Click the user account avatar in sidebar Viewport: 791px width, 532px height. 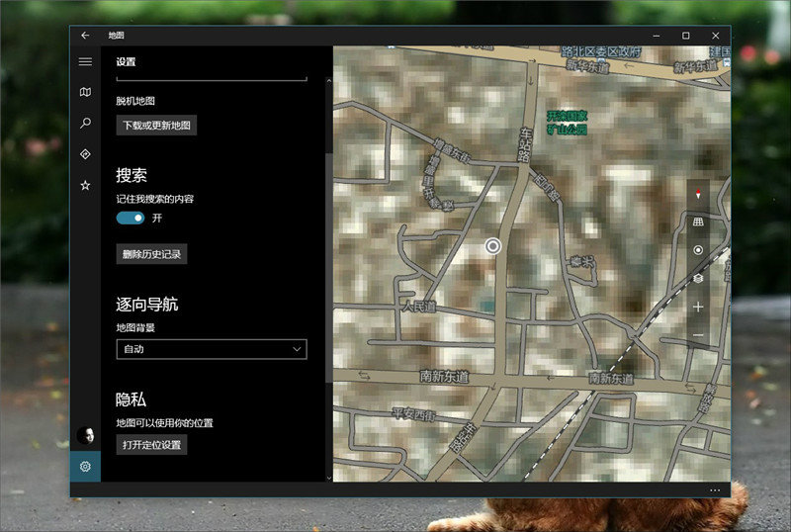(86, 435)
